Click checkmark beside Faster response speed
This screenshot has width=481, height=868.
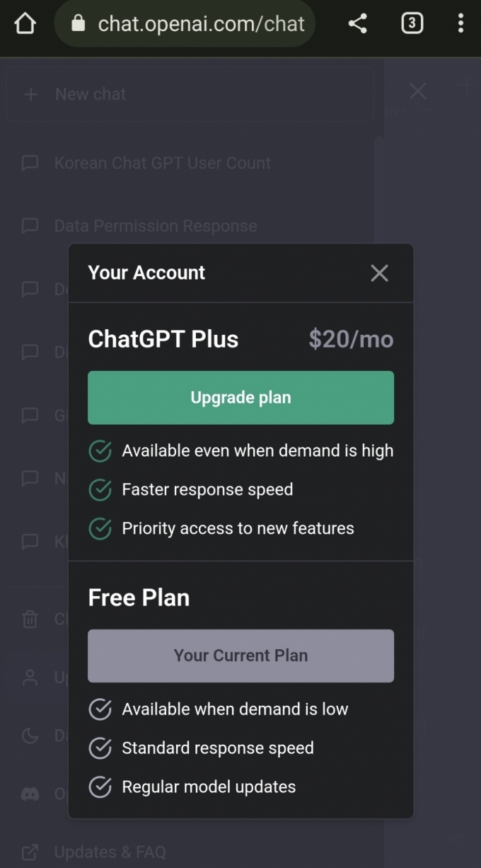pyautogui.click(x=100, y=489)
